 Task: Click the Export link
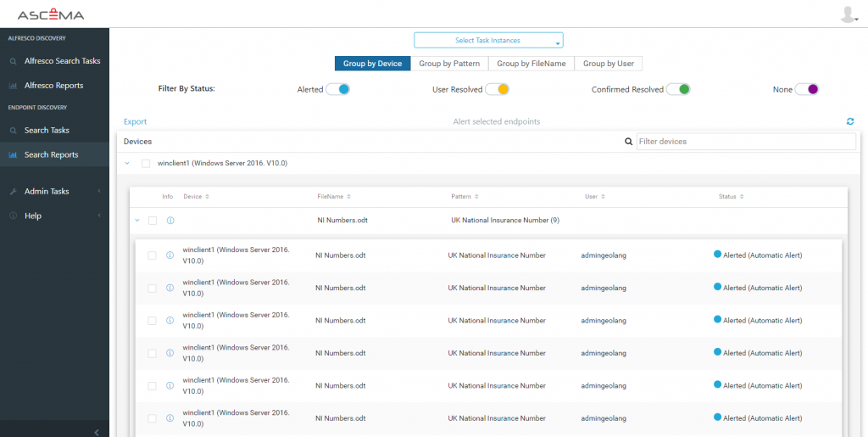[x=135, y=122]
